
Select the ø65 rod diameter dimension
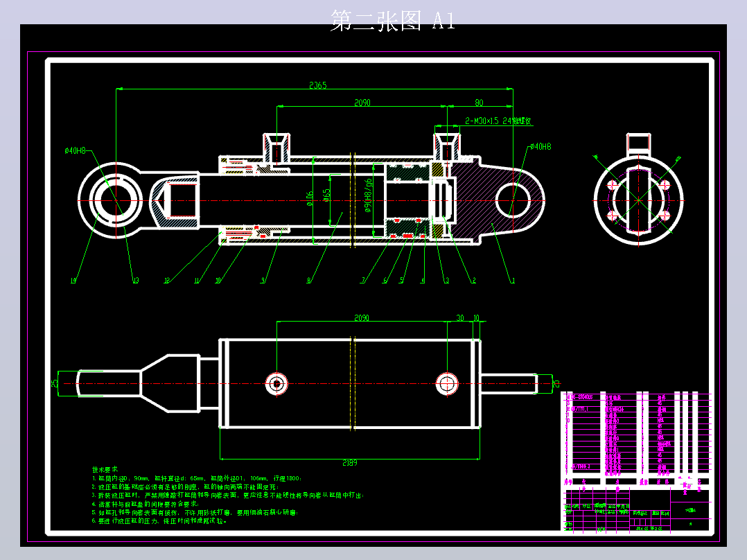coord(326,195)
